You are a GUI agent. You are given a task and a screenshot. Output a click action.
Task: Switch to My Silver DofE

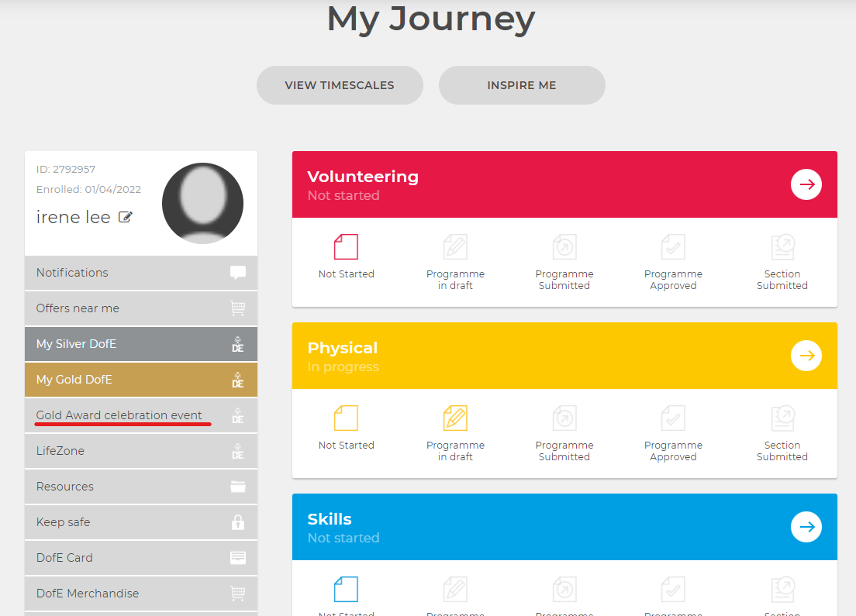(x=141, y=344)
